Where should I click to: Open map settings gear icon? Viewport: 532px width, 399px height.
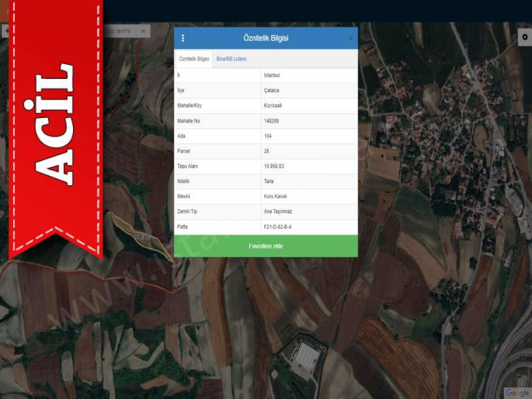click(524, 38)
